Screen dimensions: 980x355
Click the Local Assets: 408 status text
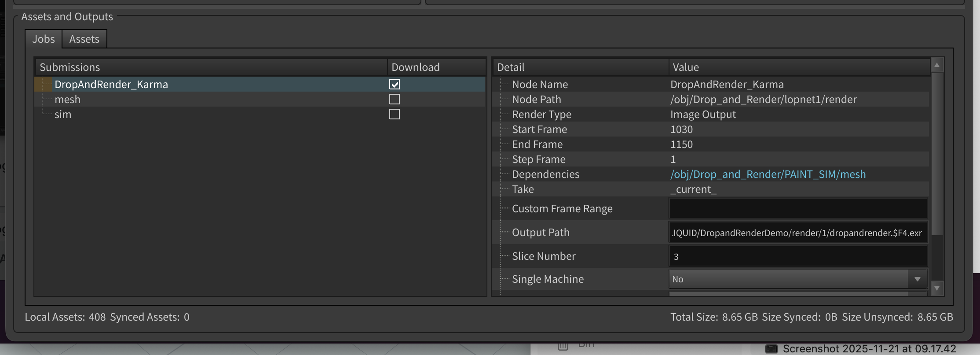65,317
